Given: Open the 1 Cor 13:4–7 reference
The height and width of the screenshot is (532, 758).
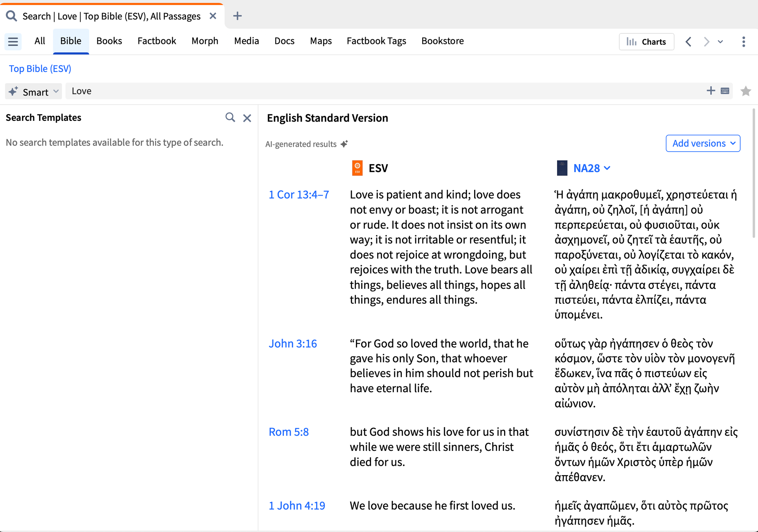Looking at the screenshot, I should (299, 194).
